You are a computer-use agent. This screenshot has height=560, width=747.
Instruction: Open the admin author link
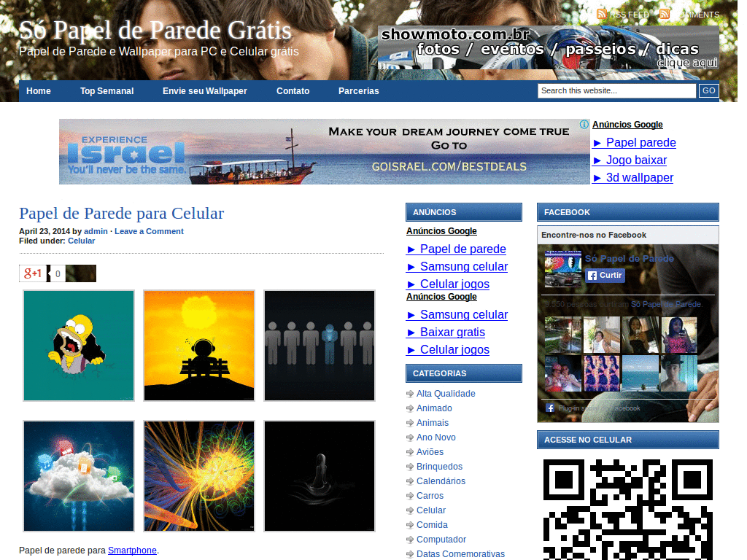pyautogui.click(x=96, y=231)
